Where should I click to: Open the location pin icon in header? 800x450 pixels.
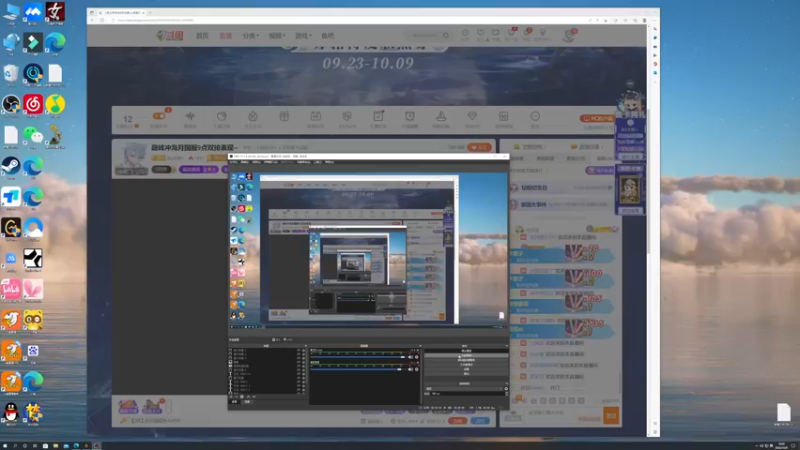click(x=543, y=33)
